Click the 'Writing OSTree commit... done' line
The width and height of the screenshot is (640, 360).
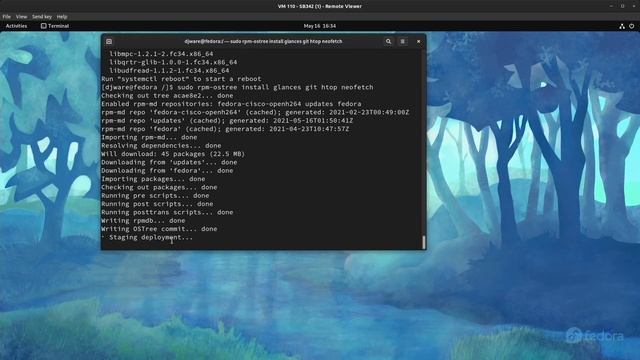[x=159, y=229]
